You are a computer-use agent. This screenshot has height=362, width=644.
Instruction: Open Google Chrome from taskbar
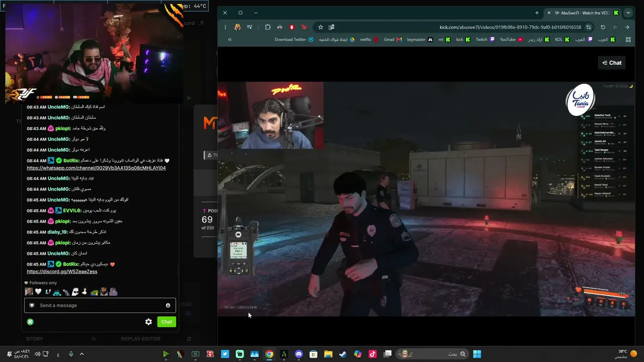click(269, 354)
